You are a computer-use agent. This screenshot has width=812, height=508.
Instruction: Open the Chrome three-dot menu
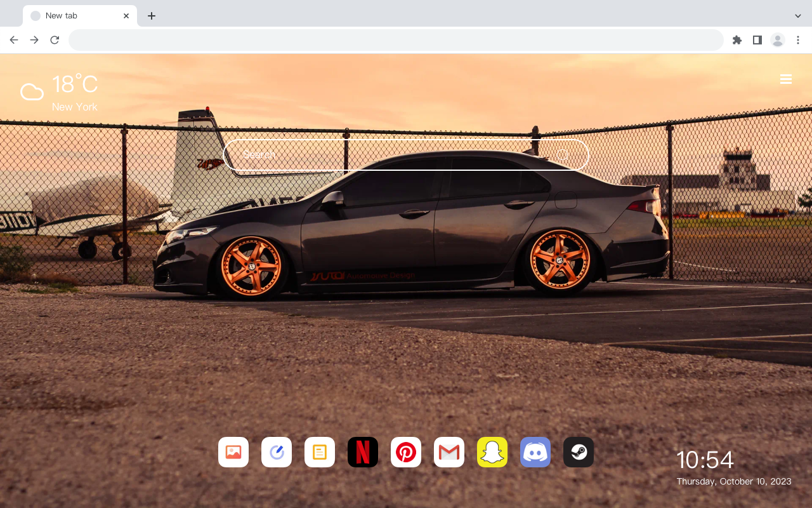click(798, 40)
